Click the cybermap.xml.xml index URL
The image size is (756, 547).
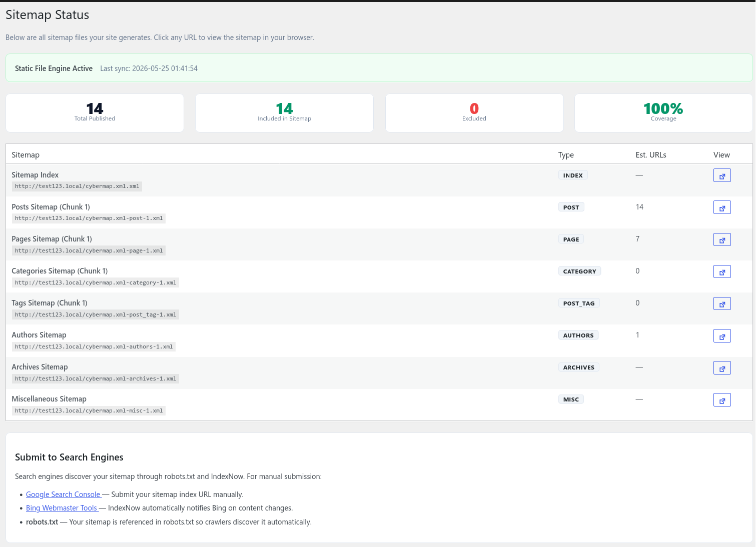coord(77,186)
